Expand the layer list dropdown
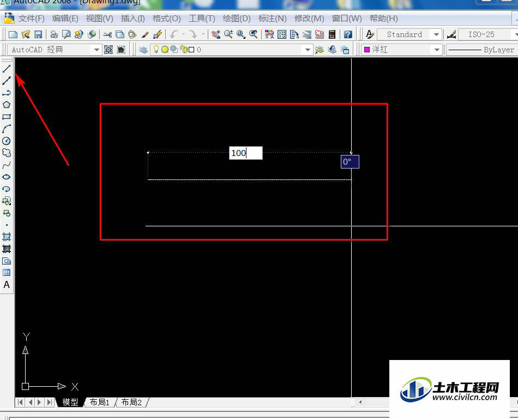The width and height of the screenshot is (518, 420). coord(308,50)
